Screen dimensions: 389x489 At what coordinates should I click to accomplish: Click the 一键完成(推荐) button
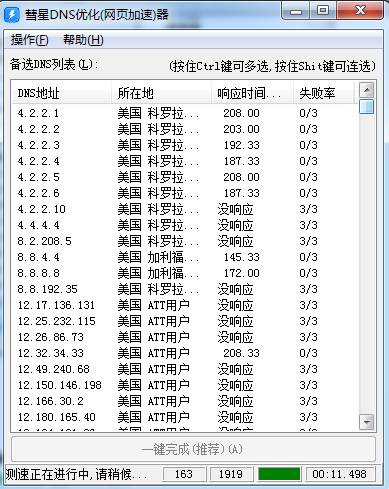pyautogui.click(x=193, y=449)
